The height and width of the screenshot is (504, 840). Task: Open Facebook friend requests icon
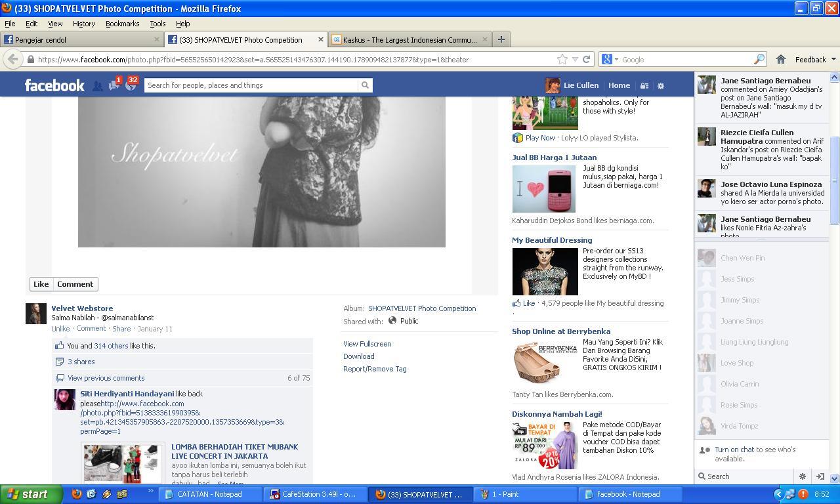point(97,85)
